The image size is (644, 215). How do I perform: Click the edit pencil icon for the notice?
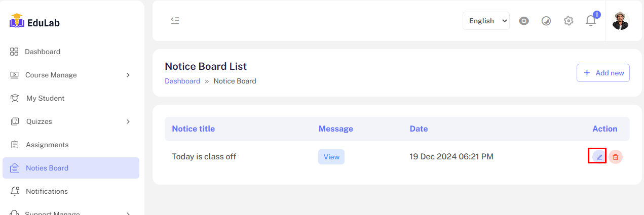(599, 157)
